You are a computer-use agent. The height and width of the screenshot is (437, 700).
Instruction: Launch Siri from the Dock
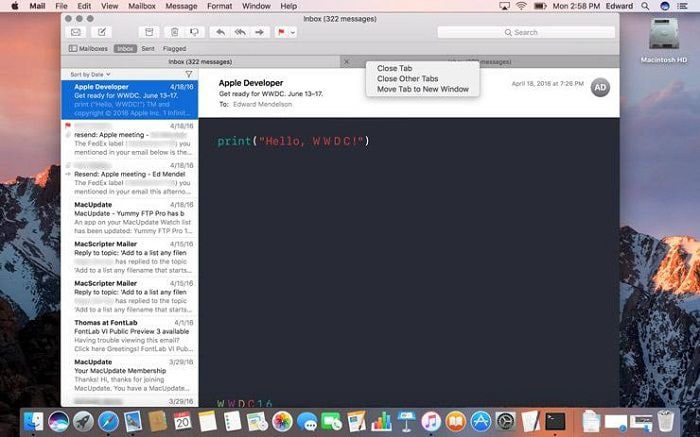(x=58, y=421)
